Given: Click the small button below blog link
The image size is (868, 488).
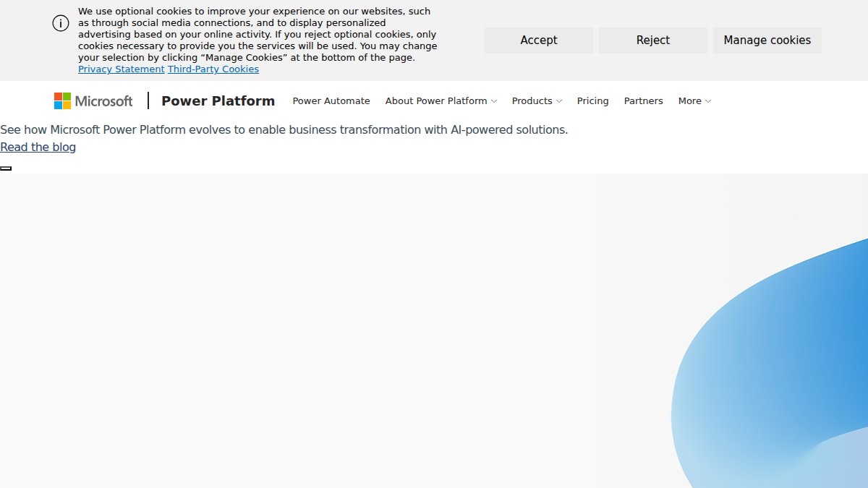Looking at the screenshot, I should click(6, 168).
